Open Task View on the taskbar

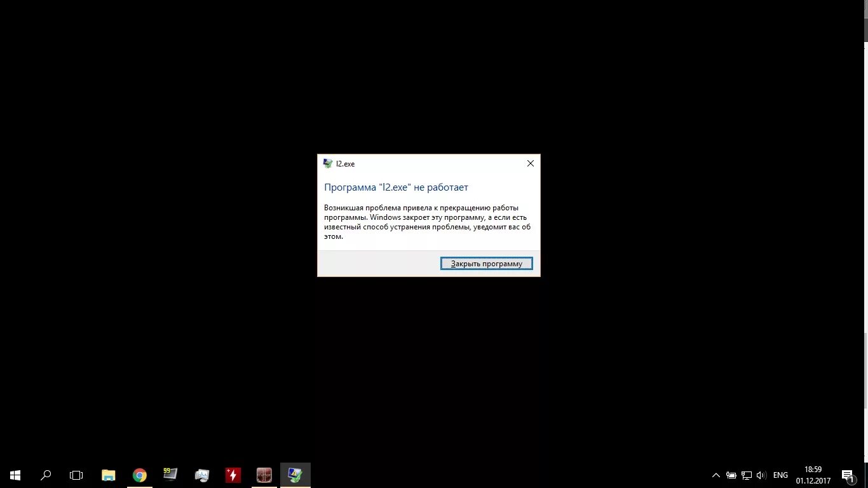[76, 475]
